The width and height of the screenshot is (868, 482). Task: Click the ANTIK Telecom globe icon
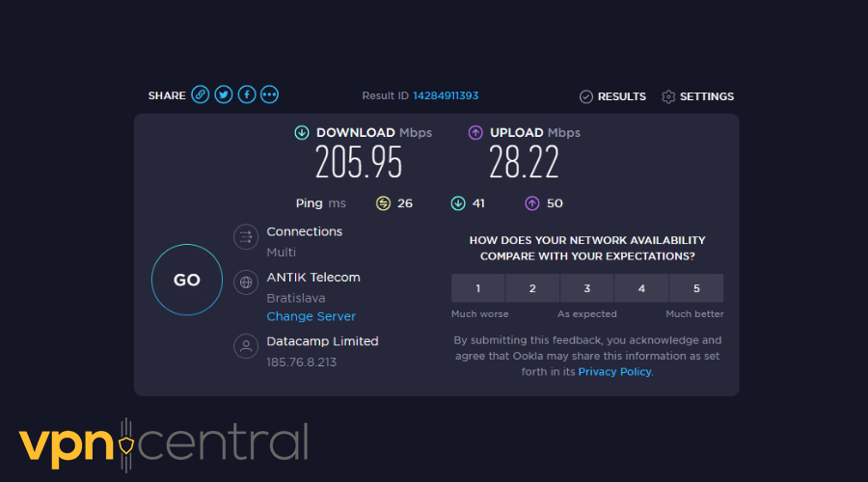(x=246, y=282)
